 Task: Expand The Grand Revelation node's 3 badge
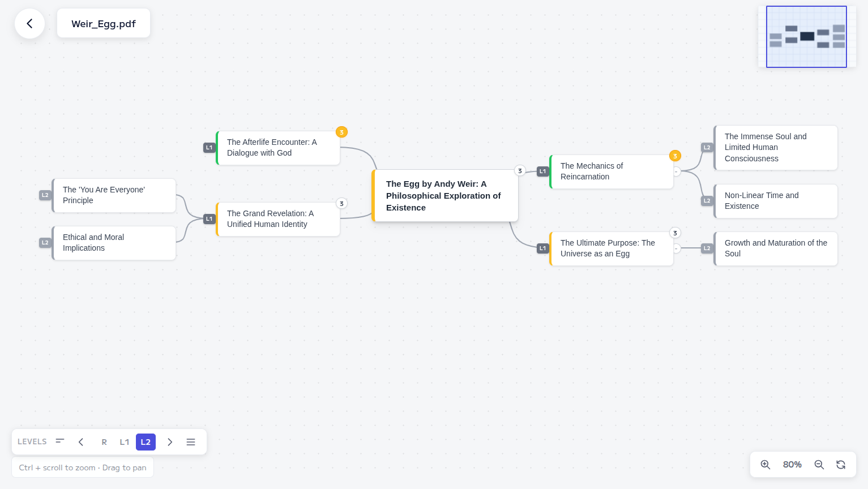(341, 203)
